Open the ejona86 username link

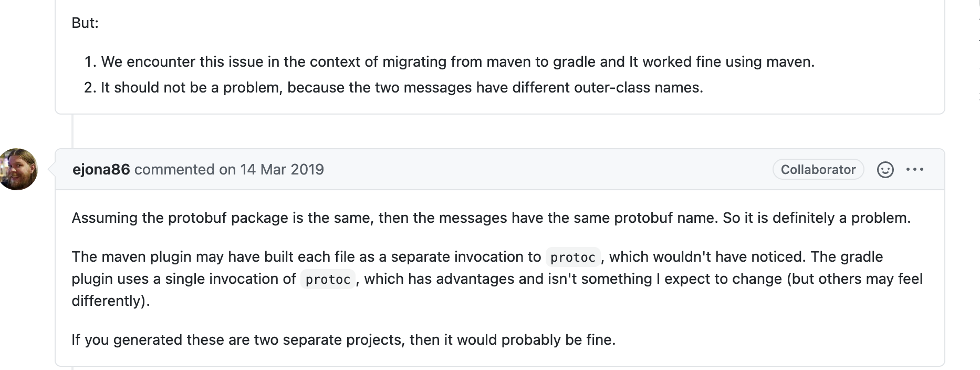[x=101, y=169]
